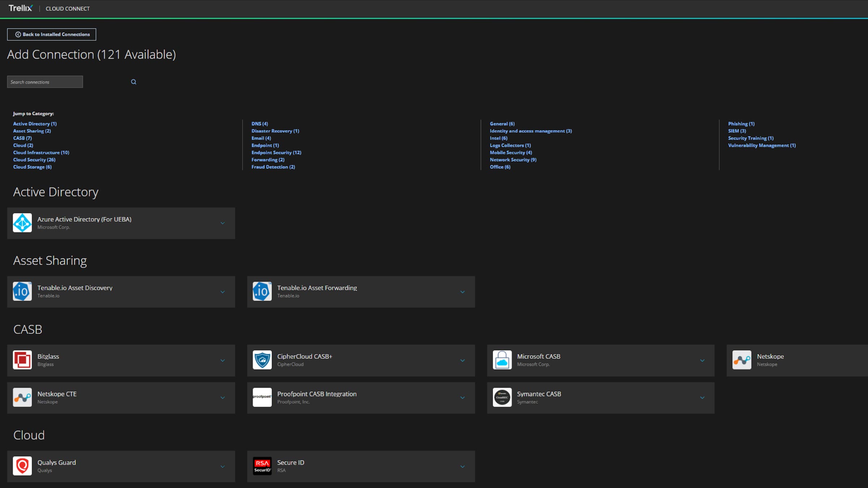Viewport: 868px width, 488px height.
Task: Click the Trellix logo
Action: (x=21, y=8)
